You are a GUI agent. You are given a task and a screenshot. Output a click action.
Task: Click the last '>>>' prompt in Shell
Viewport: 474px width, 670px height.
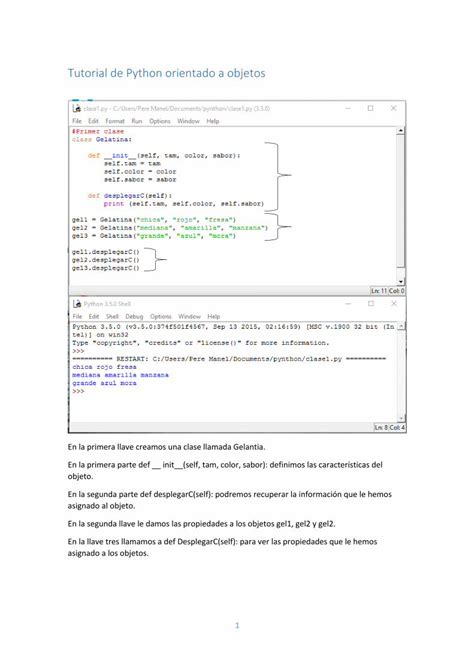[78, 391]
